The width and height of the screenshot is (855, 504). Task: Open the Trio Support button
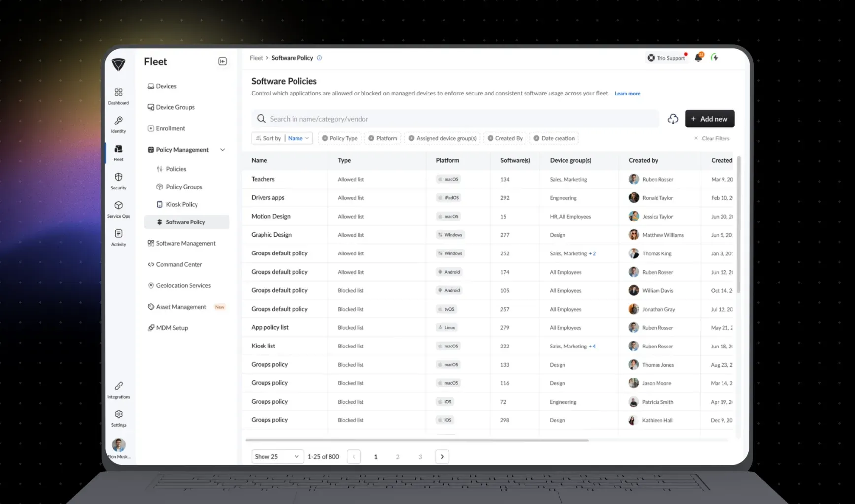click(x=666, y=58)
